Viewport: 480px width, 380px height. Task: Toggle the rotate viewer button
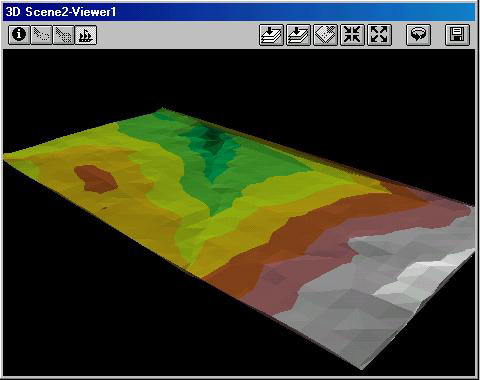point(418,35)
